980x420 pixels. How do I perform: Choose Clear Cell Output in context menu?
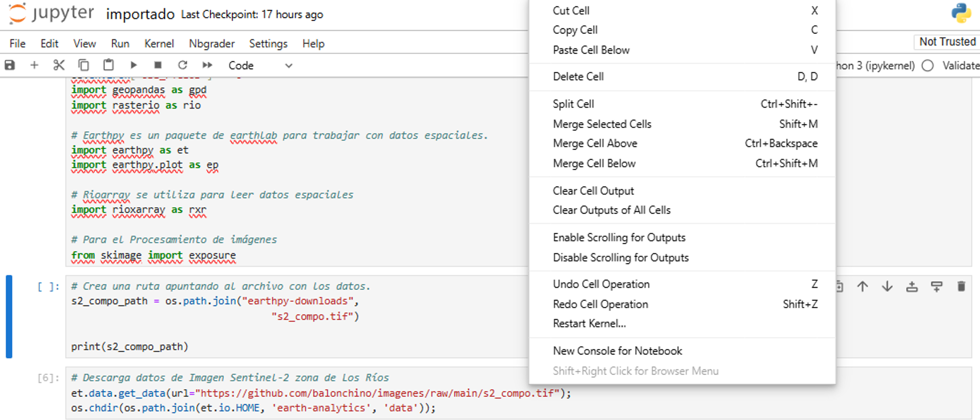[593, 191]
